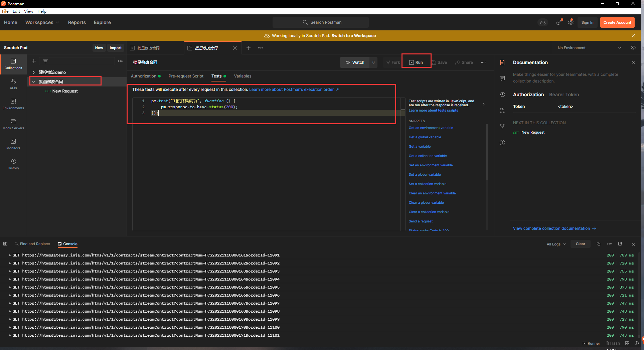Toggle the environment quick look eye icon

[633, 48]
